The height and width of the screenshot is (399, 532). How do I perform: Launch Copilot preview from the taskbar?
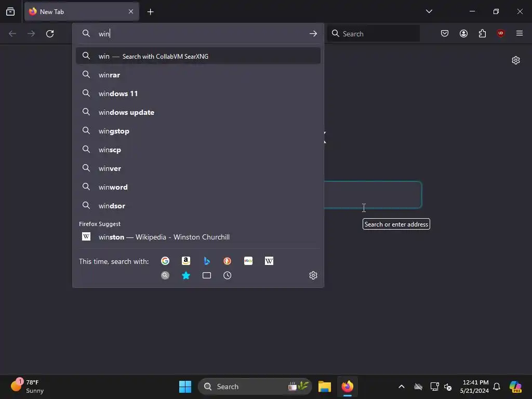[515, 387]
